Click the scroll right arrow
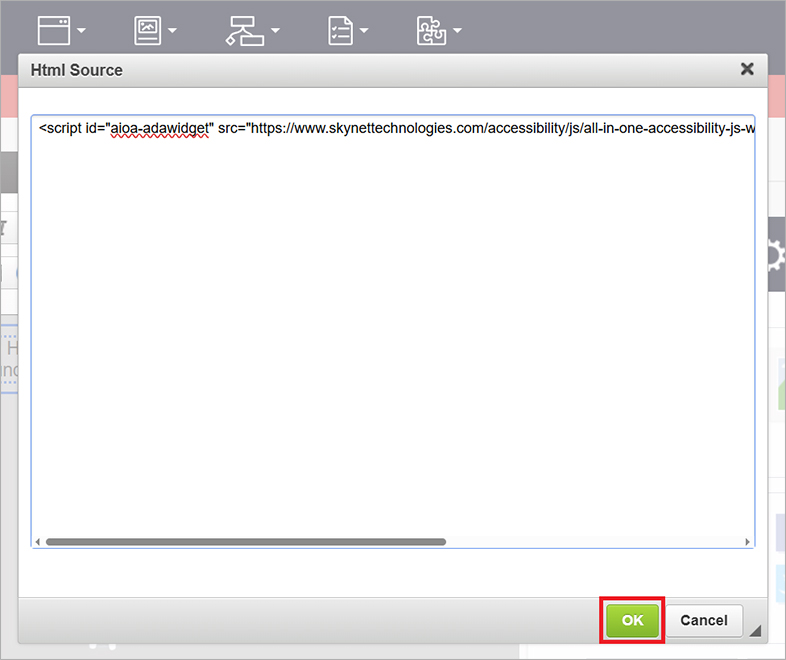Viewport: 786px width, 660px height. 747,542
